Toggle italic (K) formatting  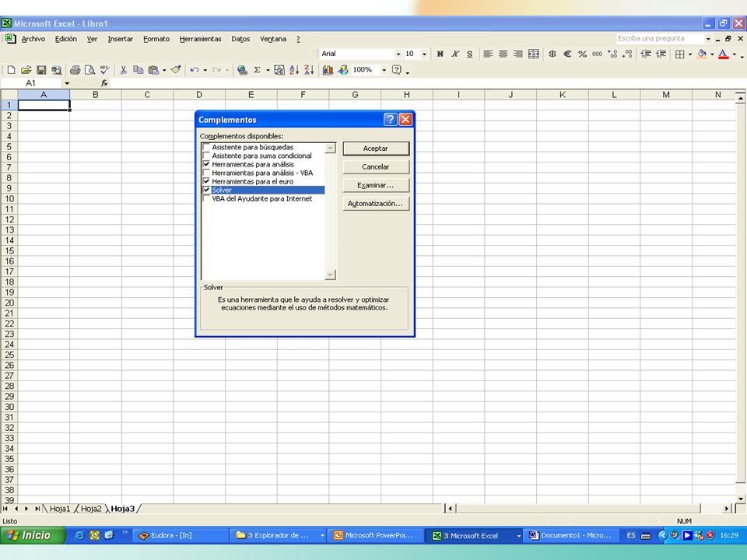[455, 54]
